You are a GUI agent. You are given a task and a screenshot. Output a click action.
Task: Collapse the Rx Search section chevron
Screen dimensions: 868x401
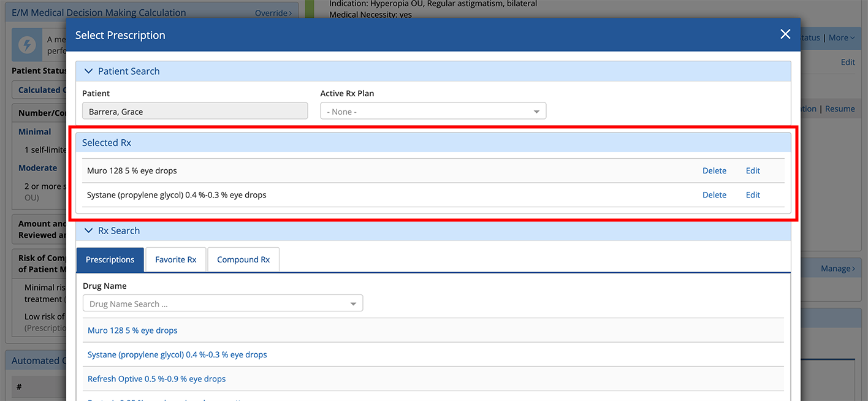(88, 231)
